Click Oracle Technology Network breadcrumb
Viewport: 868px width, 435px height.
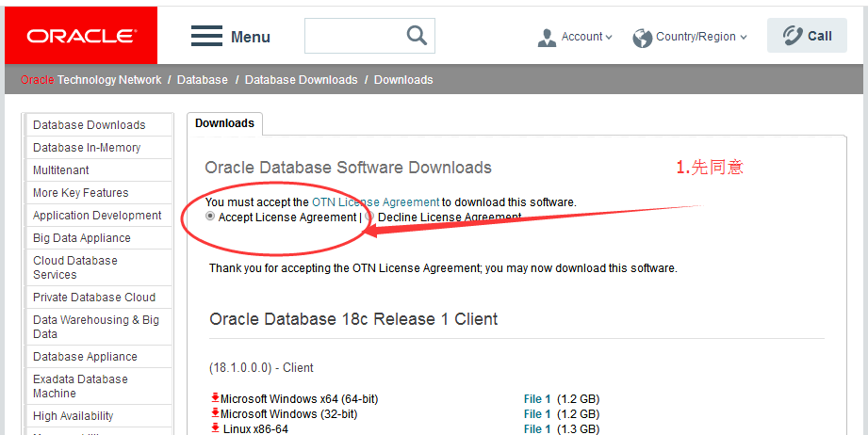(x=91, y=80)
